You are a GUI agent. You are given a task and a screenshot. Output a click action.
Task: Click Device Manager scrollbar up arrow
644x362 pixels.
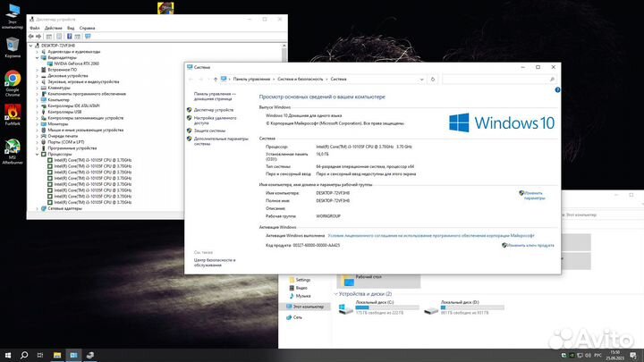[x=284, y=46]
